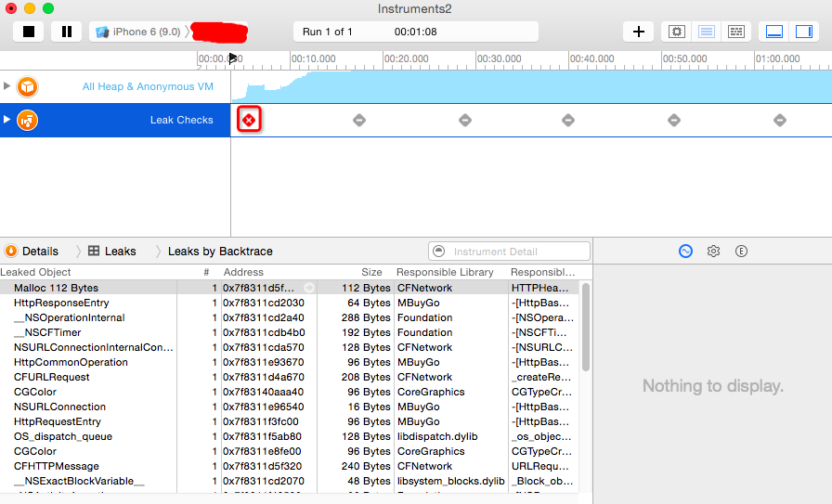Image resolution: width=832 pixels, height=504 pixels.
Task: Select the Malloc 112 Bytes row
Action: tap(289, 288)
